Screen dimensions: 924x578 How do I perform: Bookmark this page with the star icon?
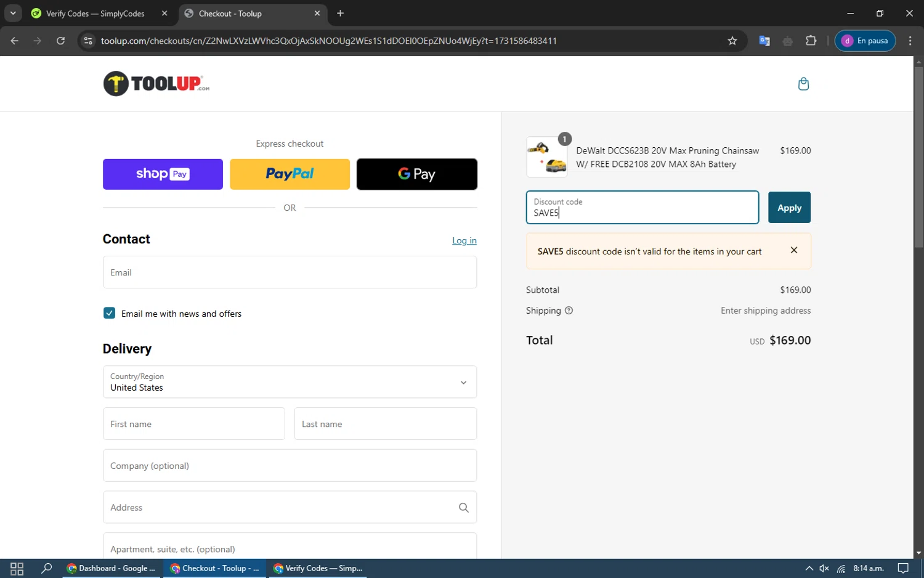point(732,41)
